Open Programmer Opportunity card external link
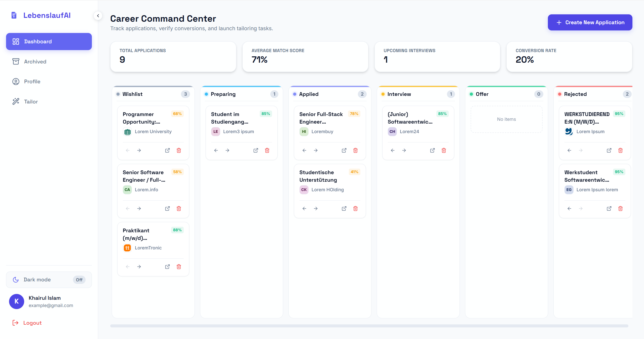Screen dimensions: 644x339 coord(167,150)
